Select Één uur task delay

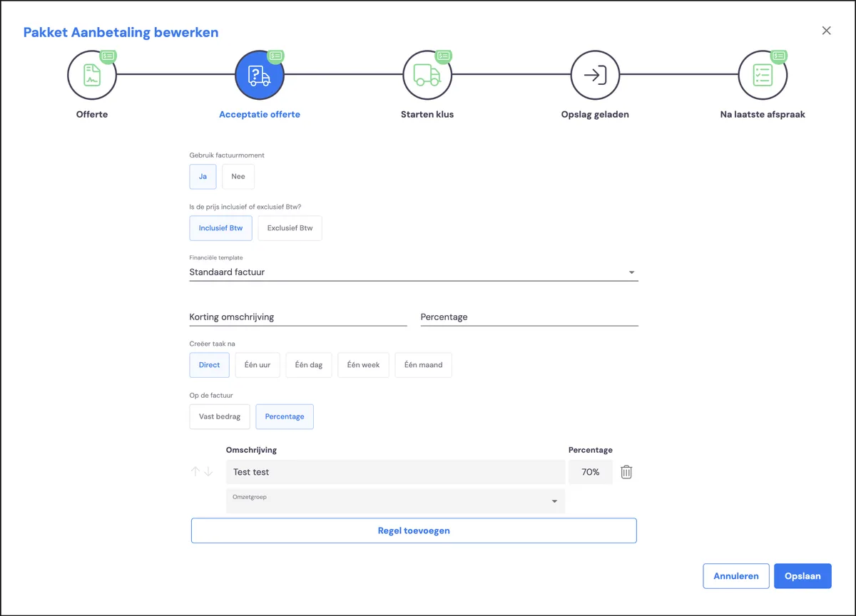[258, 364]
